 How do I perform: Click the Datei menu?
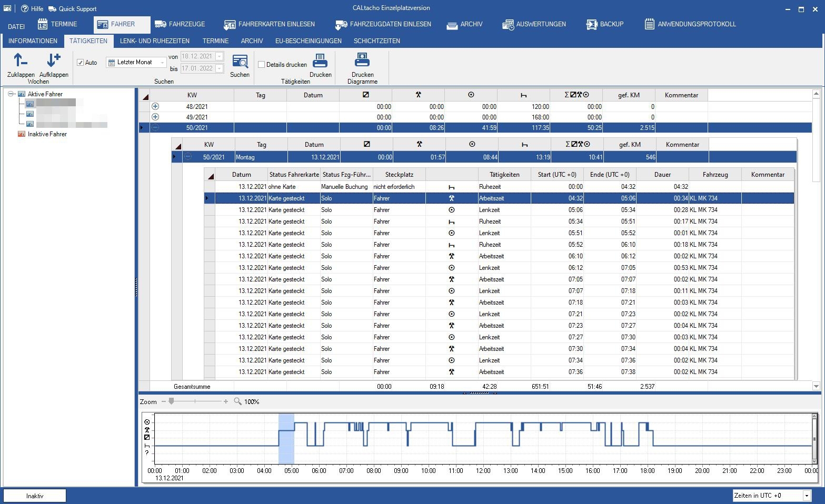pos(16,26)
